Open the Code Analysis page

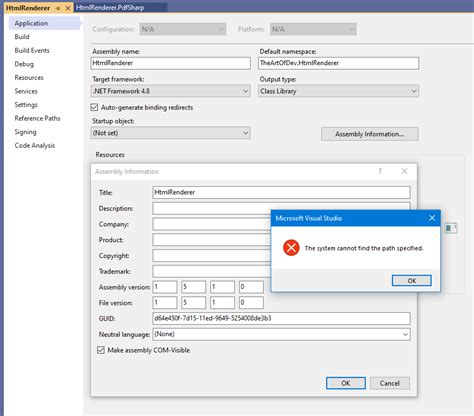point(35,146)
